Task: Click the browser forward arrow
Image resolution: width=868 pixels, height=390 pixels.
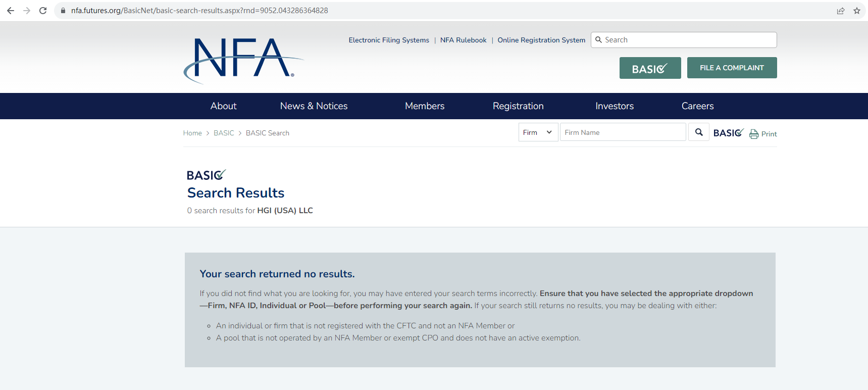Action: click(27, 11)
